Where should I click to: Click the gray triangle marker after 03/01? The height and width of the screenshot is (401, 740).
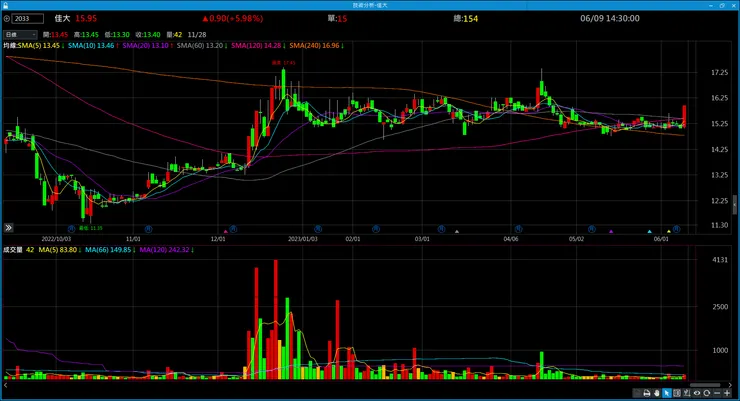click(x=457, y=231)
